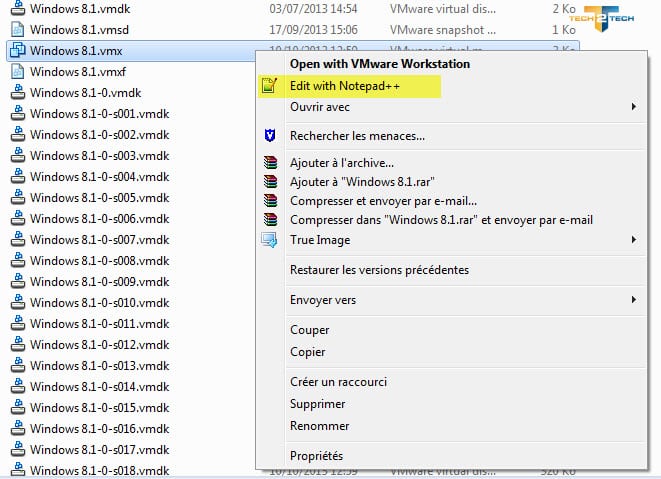Click the Windows 8.1.vmsd file icon

pyautogui.click(x=17, y=30)
